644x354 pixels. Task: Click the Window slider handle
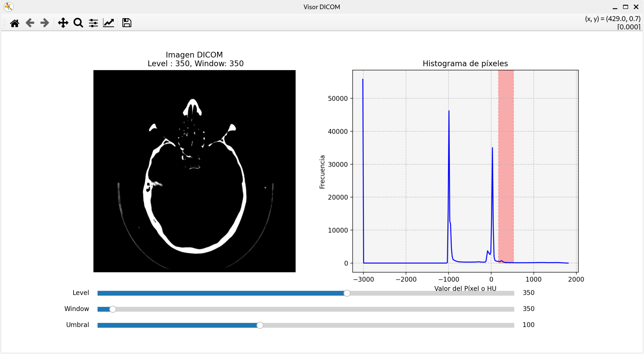pos(113,309)
